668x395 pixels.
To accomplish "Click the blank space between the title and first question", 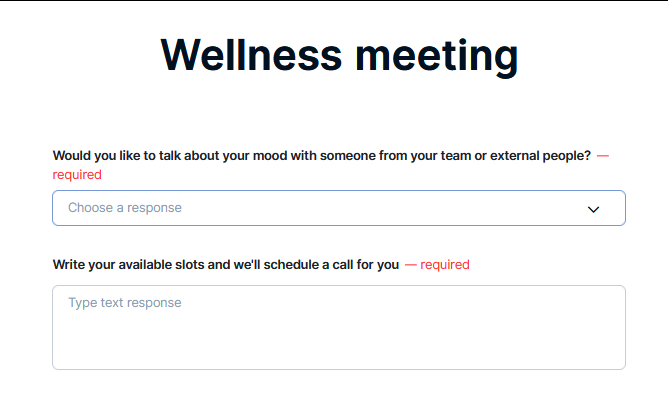I will [x=339, y=113].
